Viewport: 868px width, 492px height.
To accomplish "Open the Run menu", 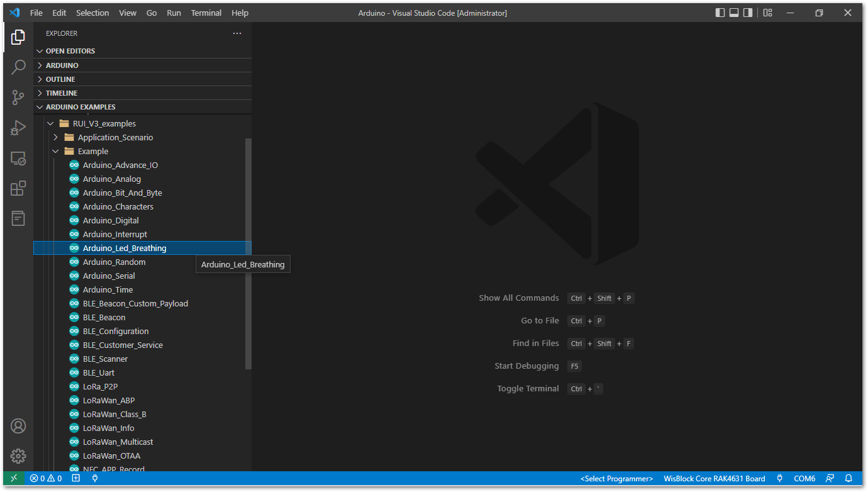I will (174, 13).
